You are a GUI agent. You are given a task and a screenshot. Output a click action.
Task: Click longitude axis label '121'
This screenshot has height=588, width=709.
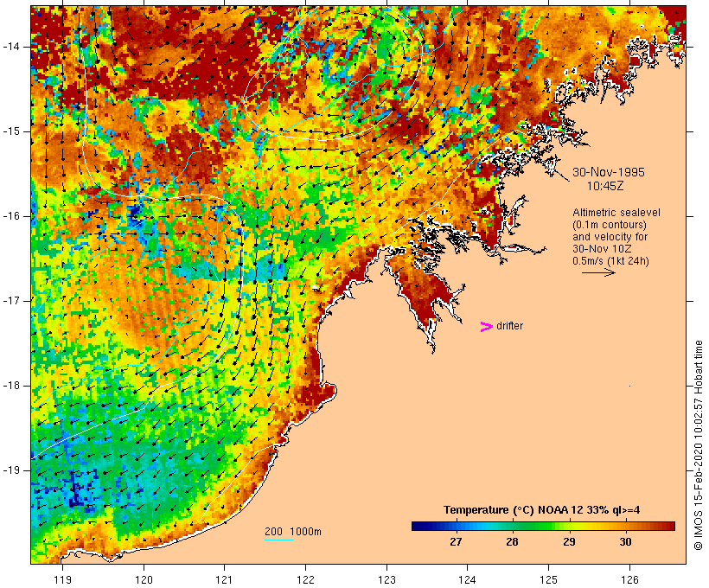(224, 580)
